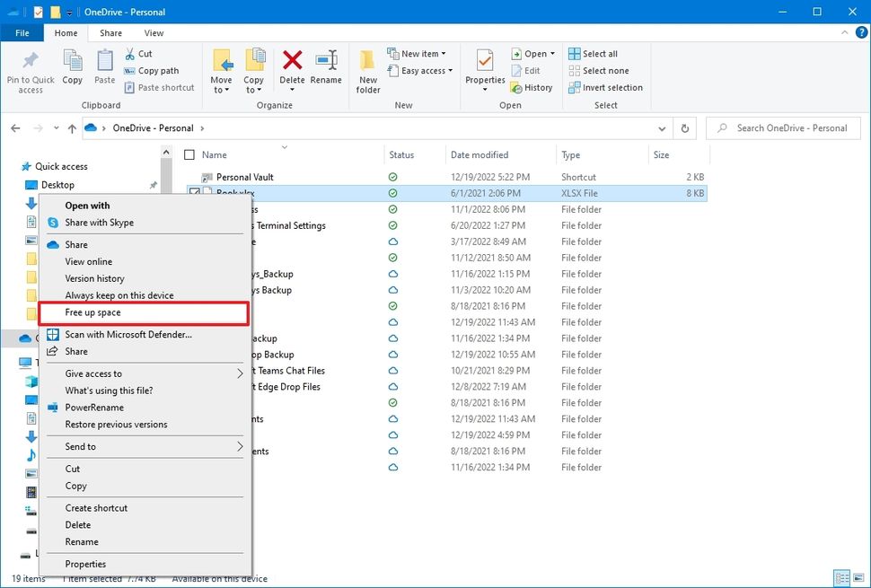The width and height of the screenshot is (871, 588).
Task: Click the Share with Skype entry
Action: tap(99, 223)
